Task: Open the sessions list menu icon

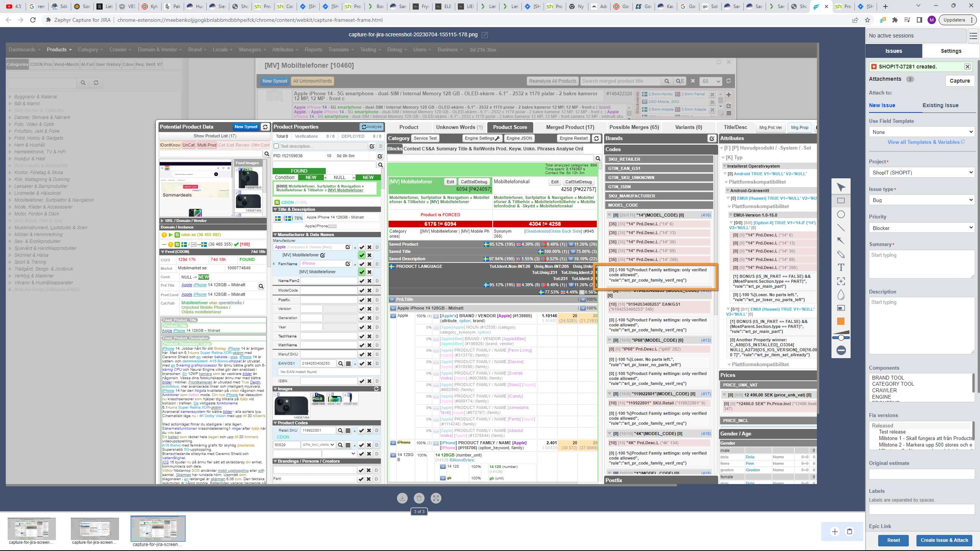Action: (973, 36)
